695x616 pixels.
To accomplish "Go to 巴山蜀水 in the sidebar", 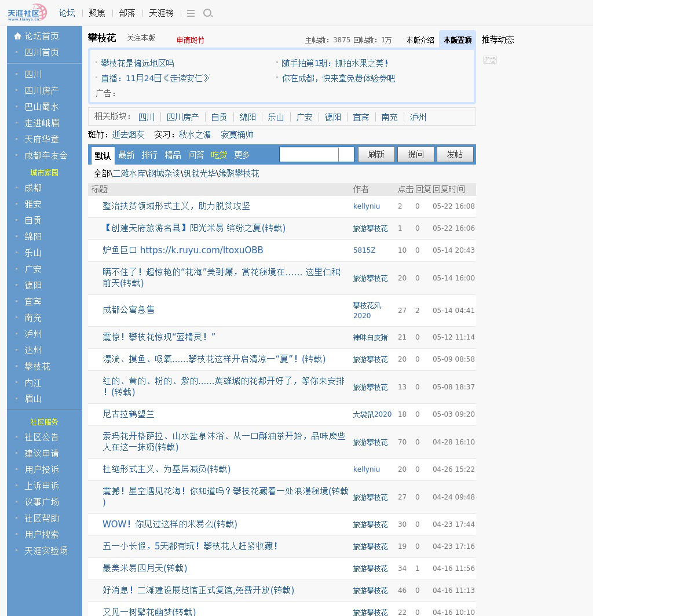I will point(42,107).
